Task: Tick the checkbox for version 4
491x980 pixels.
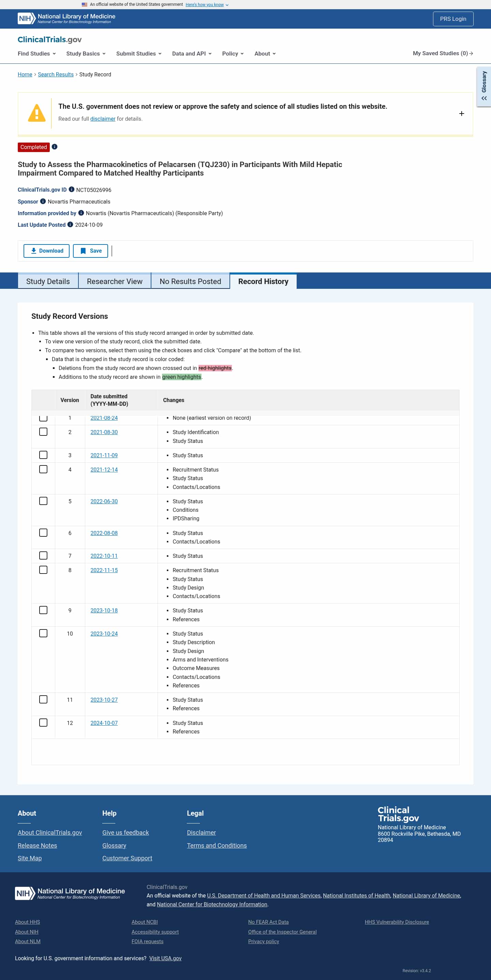Action: point(43,469)
